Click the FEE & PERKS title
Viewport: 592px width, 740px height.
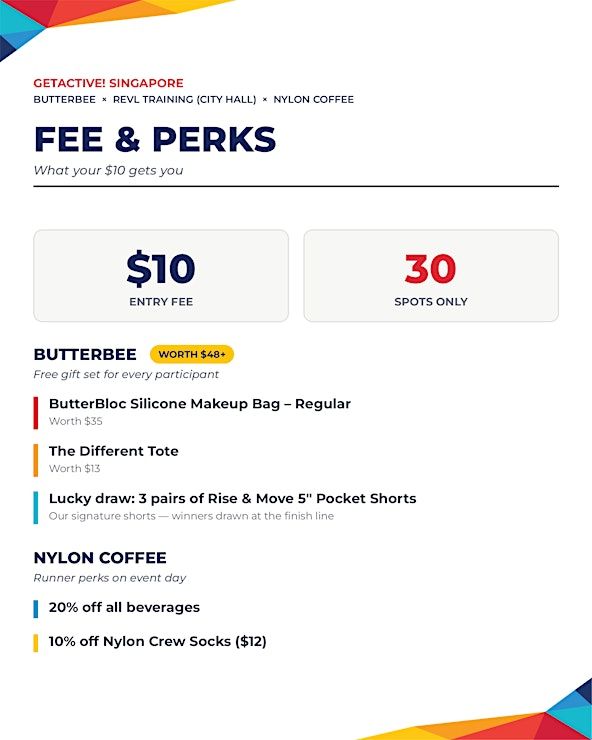(x=155, y=139)
